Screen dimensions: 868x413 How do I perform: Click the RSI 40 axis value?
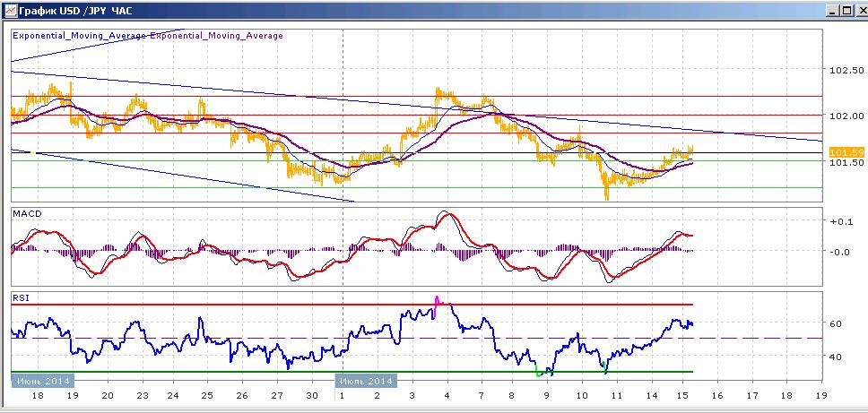pyautogui.click(x=836, y=357)
